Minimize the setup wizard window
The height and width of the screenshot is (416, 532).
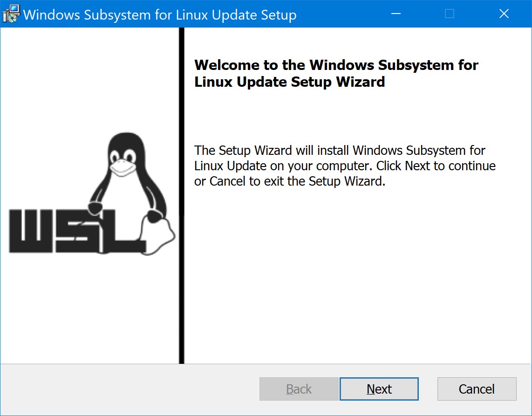click(396, 14)
